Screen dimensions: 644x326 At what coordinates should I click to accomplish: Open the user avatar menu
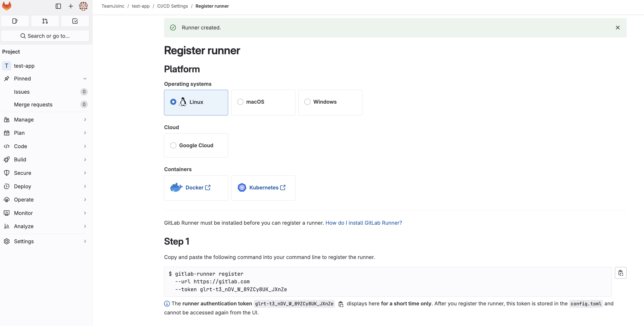click(83, 6)
